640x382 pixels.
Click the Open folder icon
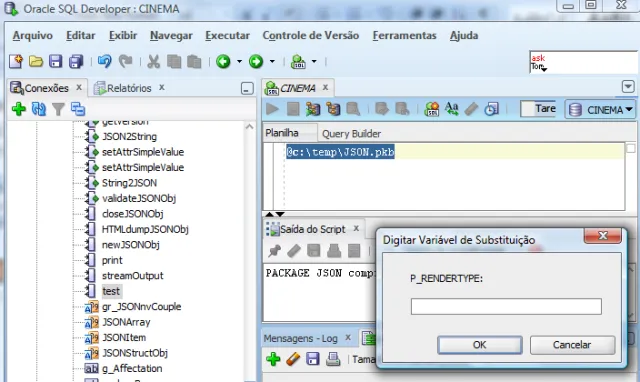[x=36, y=62]
